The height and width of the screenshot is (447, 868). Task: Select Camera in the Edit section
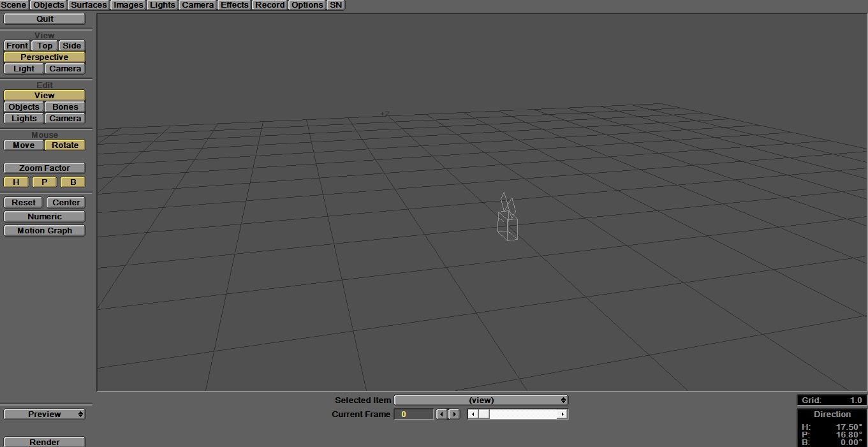(x=65, y=119)
